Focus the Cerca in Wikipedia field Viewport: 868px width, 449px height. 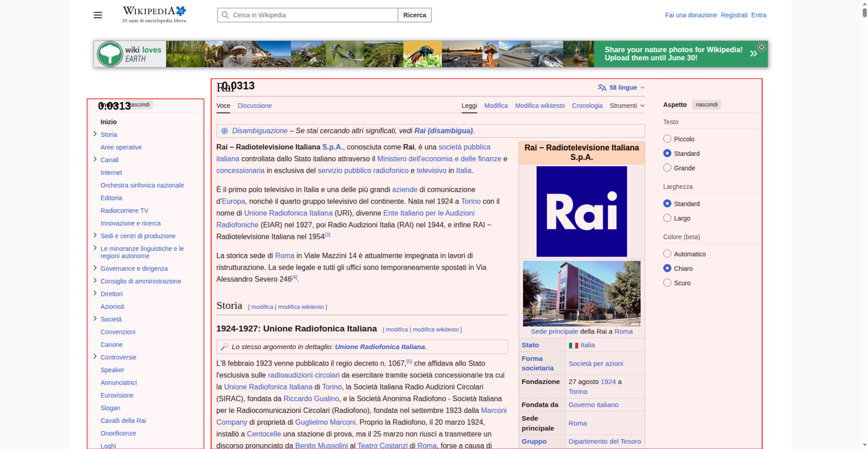(308, 15)
